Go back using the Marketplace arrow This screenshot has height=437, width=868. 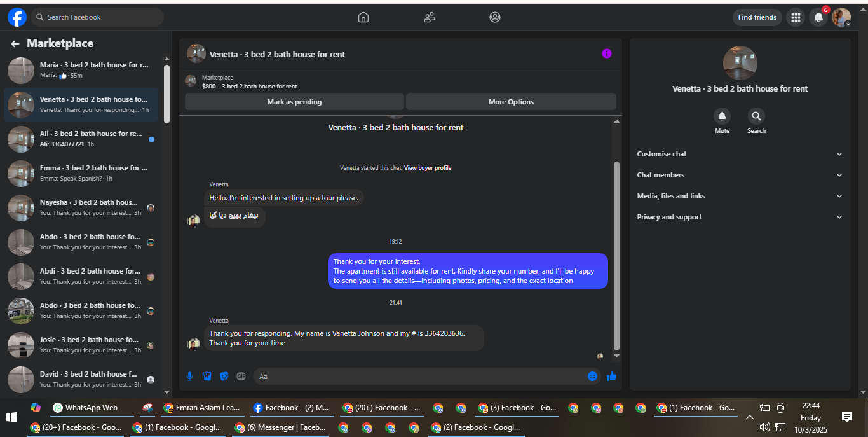coord(15,44)
